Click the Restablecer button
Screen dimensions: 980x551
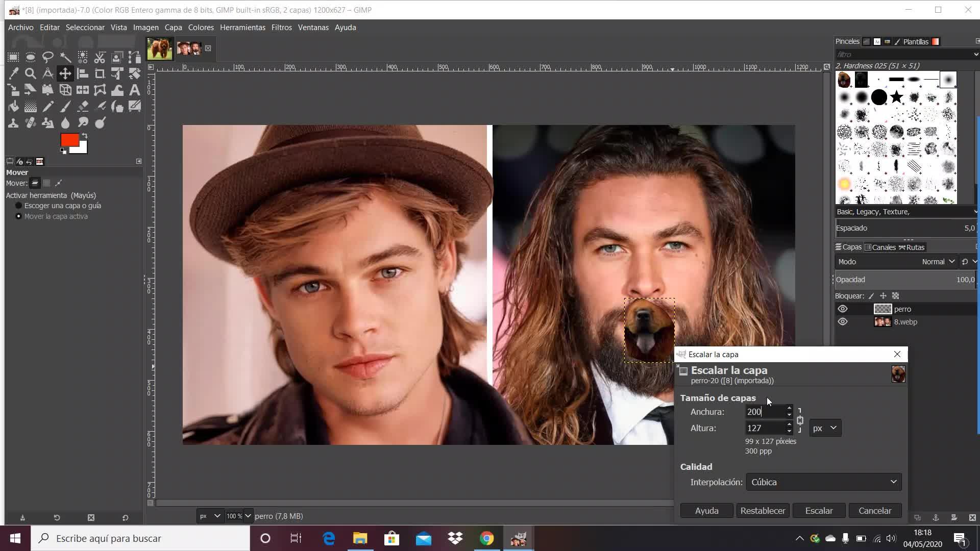click(763, 511)
